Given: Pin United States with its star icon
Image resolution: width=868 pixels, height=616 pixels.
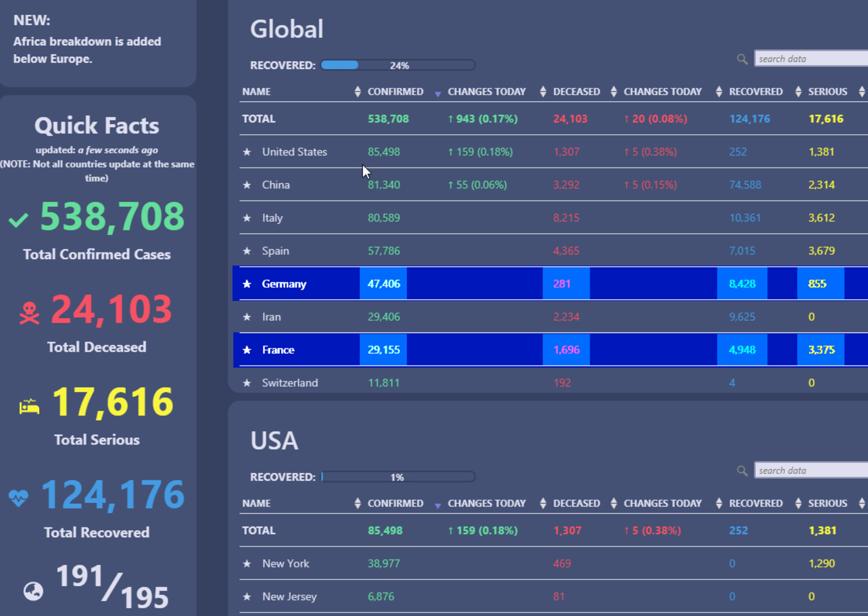Looking at the screenshot, I should [247, 152].
